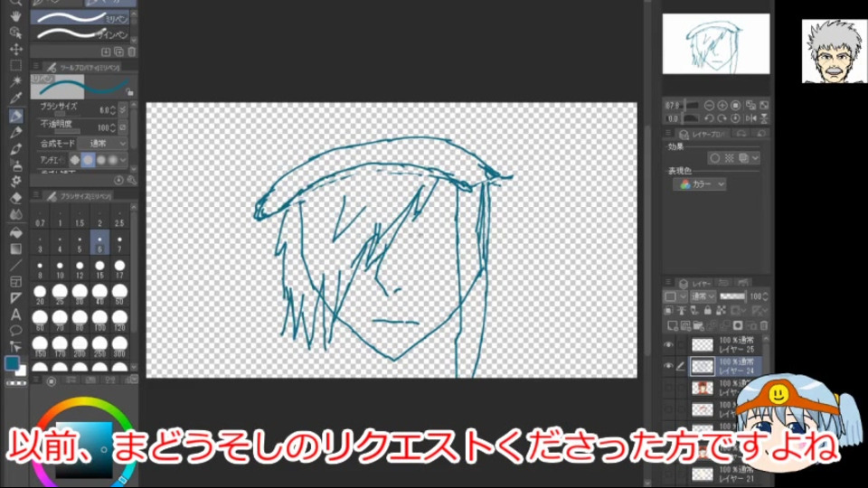Toggle visibility of layer 25
This screenshot has width=868, height=488.
[x=669, y=345]
